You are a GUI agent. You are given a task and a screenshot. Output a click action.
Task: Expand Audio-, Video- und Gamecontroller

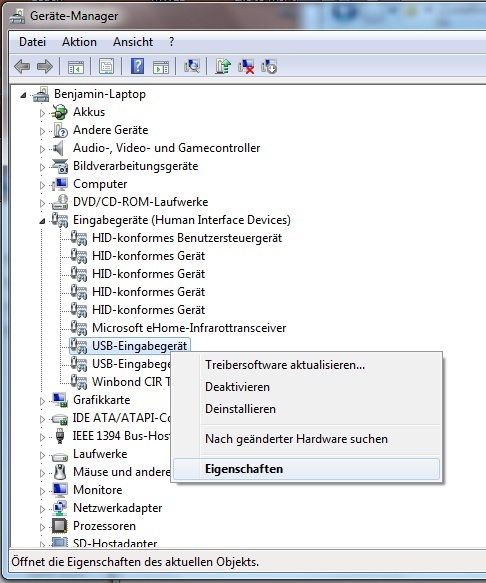[x=42, y=149]
